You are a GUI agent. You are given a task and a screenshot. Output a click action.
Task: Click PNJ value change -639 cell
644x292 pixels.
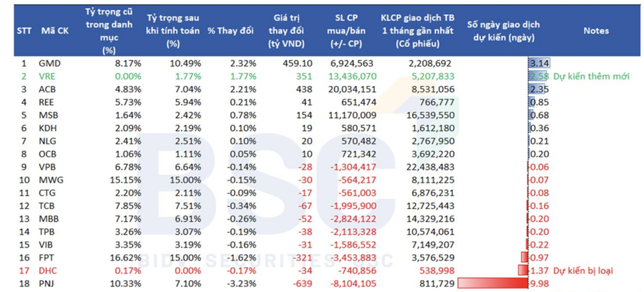[302, 283]
